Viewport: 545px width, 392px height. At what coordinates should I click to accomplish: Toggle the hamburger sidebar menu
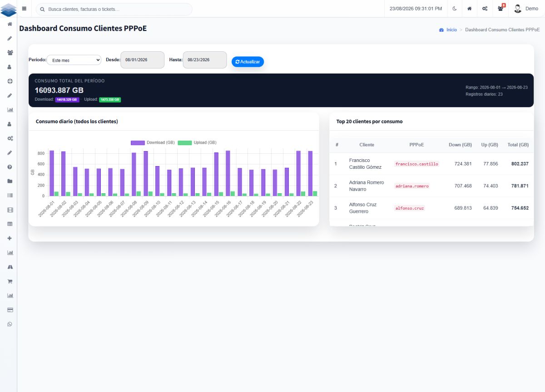point(24,9)
